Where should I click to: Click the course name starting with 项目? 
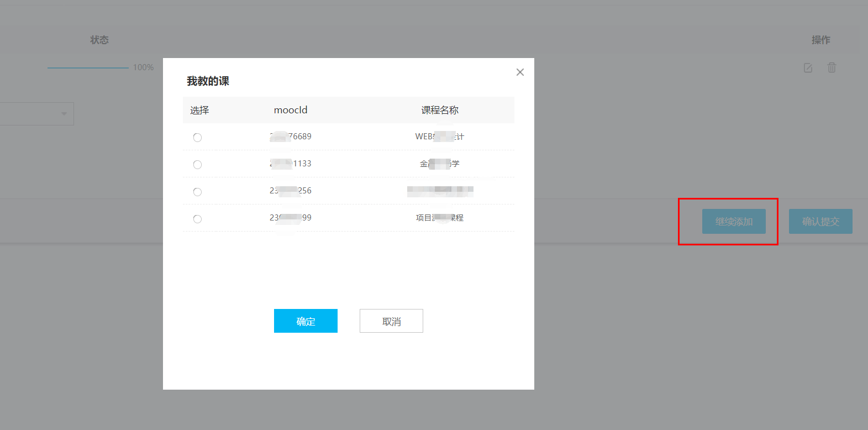pyautogui.click(x=439, y=218)
